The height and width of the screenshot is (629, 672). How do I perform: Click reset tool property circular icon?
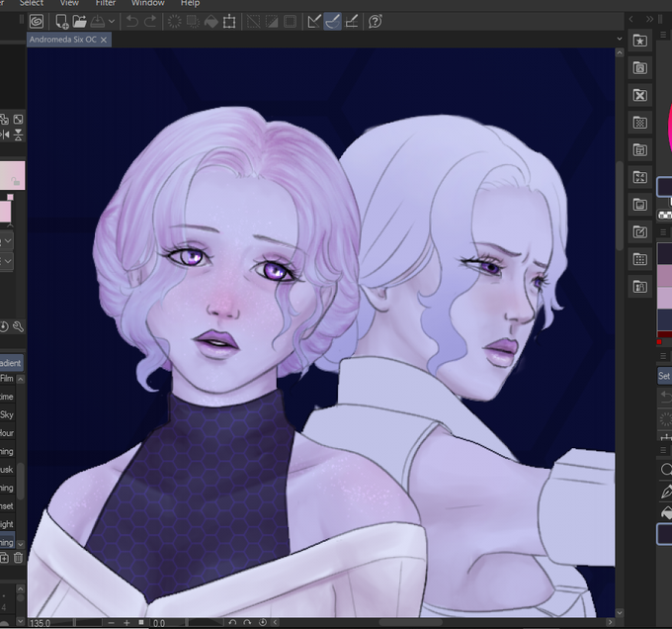tap(4, 326)
